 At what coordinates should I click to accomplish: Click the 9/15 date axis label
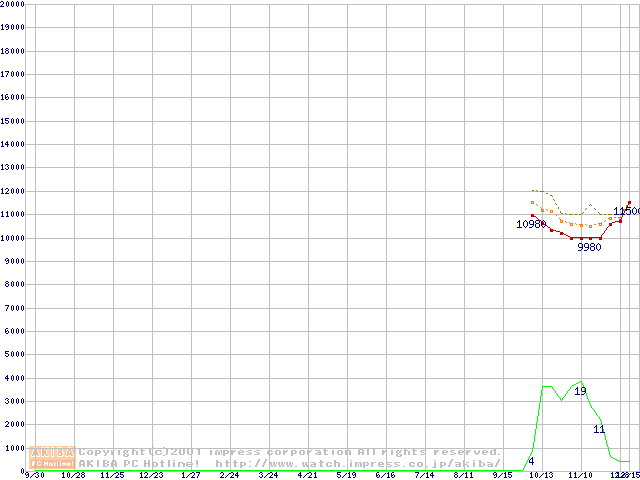click(x=502, y=476)
